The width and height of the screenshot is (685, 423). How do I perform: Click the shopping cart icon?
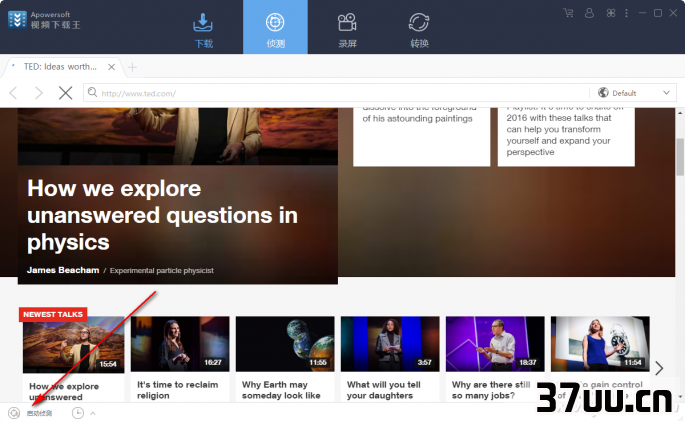point(568,13)
